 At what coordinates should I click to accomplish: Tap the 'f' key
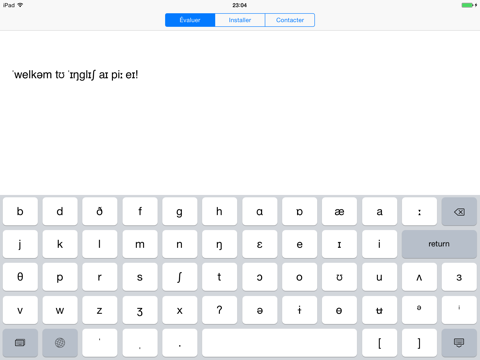coord(140,211)
